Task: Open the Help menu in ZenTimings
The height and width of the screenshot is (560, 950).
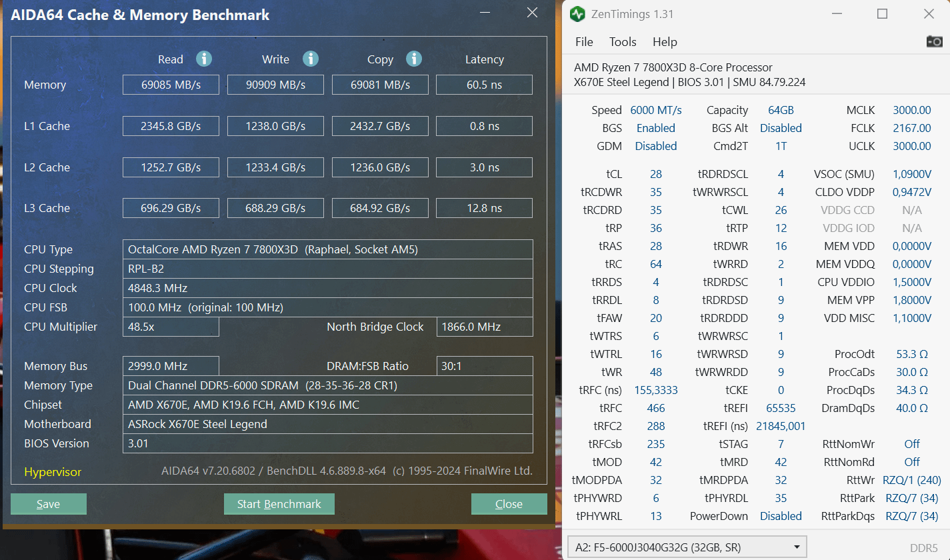Action: [665, 42]
